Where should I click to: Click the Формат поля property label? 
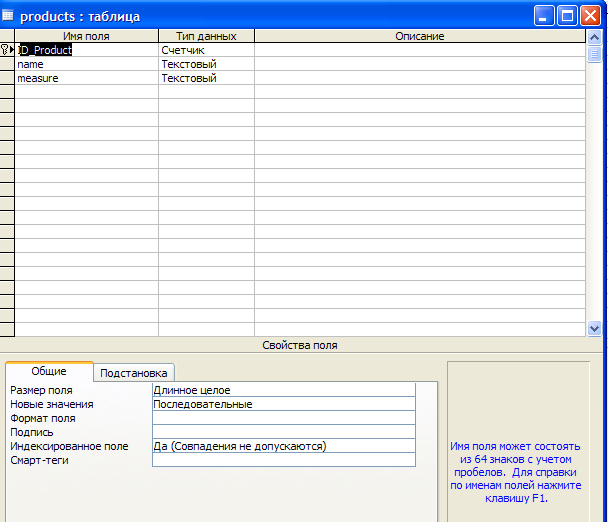pyautogui.click(x=43, y=418)
